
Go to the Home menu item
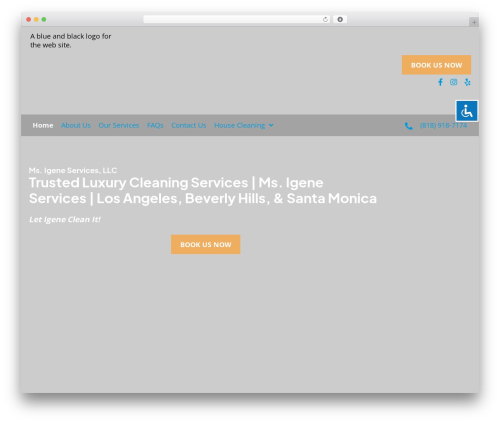(43, 125)
